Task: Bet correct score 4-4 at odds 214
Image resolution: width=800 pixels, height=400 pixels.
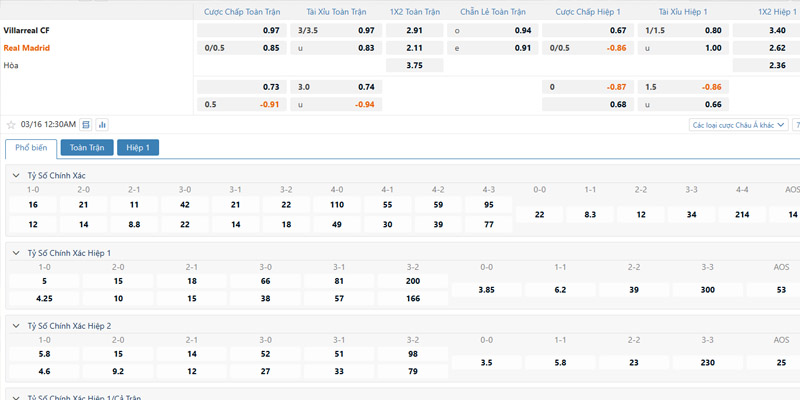Action: point(742,214)
